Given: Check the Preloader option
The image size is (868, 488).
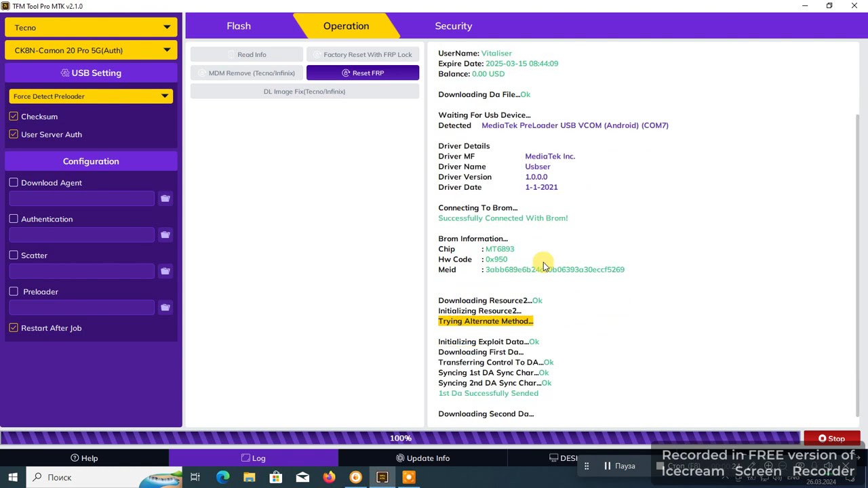Looking at the screenshot, I should [14, 291].
